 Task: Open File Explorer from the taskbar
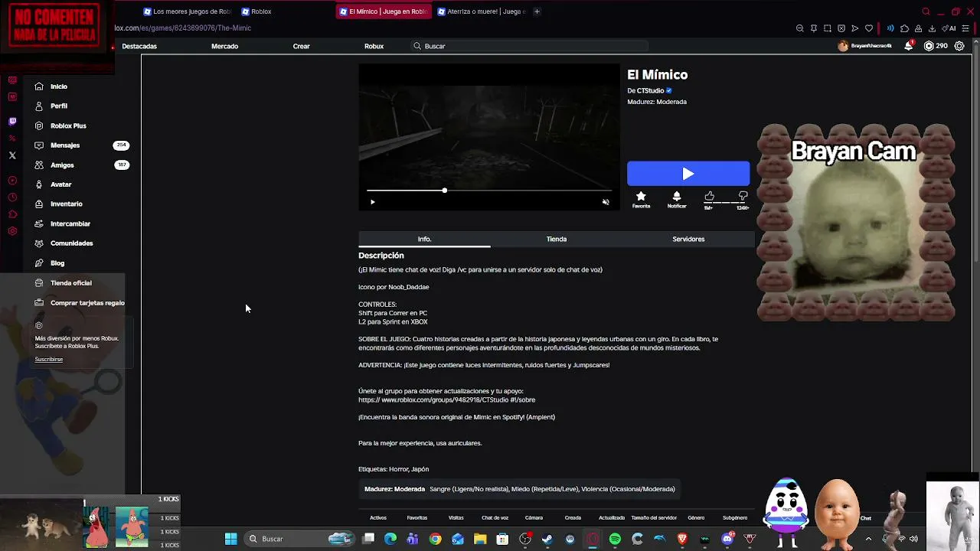pyautogui.click(x=480, y=539)
